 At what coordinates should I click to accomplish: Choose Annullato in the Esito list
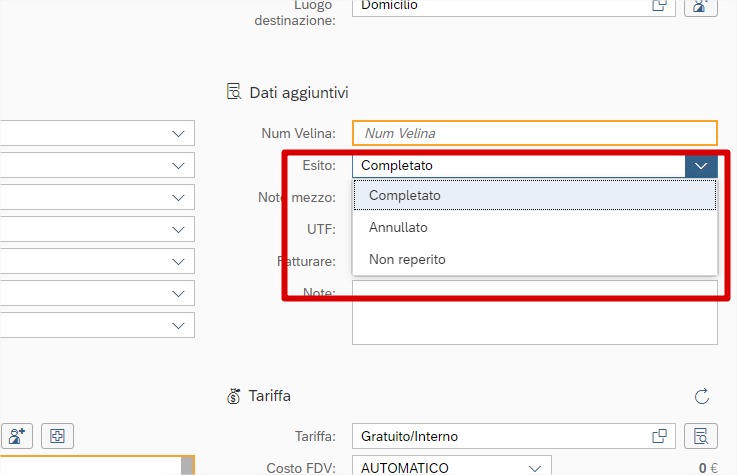pos(398,227)
